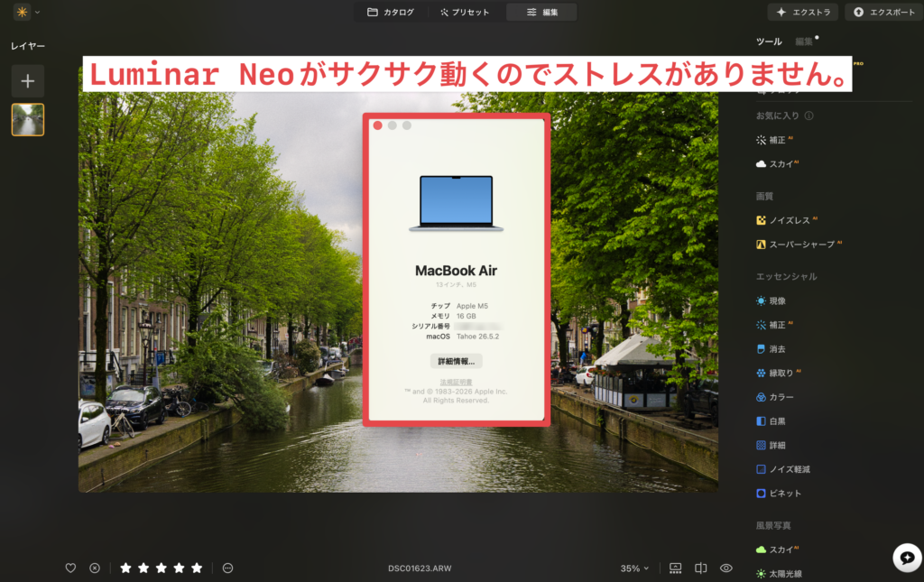This screenshot has height=582, width=924.
Task: Switch to the プリセット tab
Action: (x=465, y=12)
